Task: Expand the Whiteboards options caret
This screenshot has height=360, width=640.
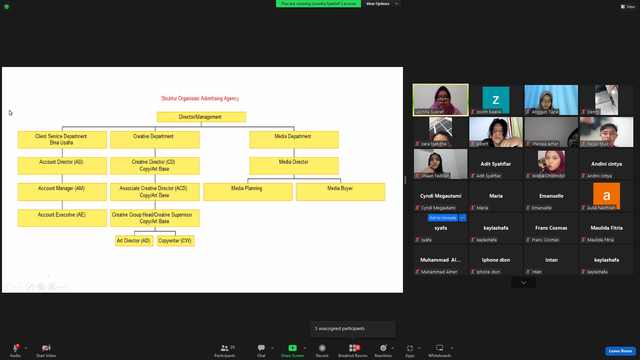Action: (x=452, y=348)
